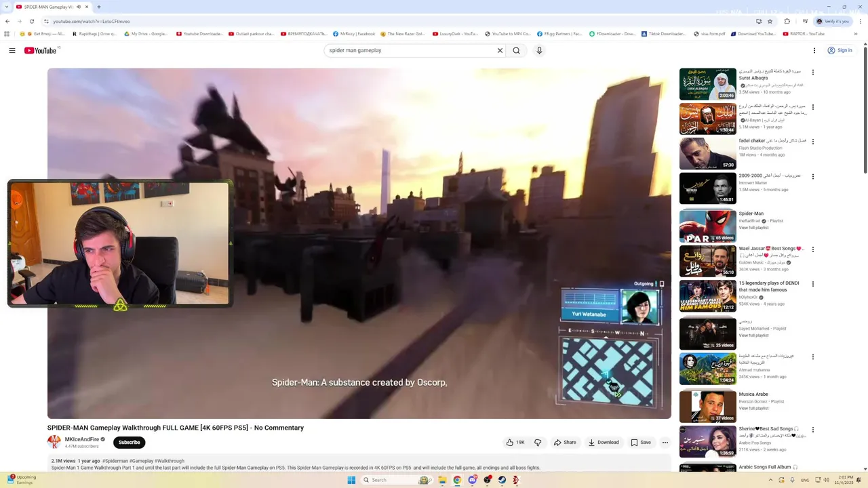
Task: Show more bookmarks chevron
Action: [x=856, y=34]
